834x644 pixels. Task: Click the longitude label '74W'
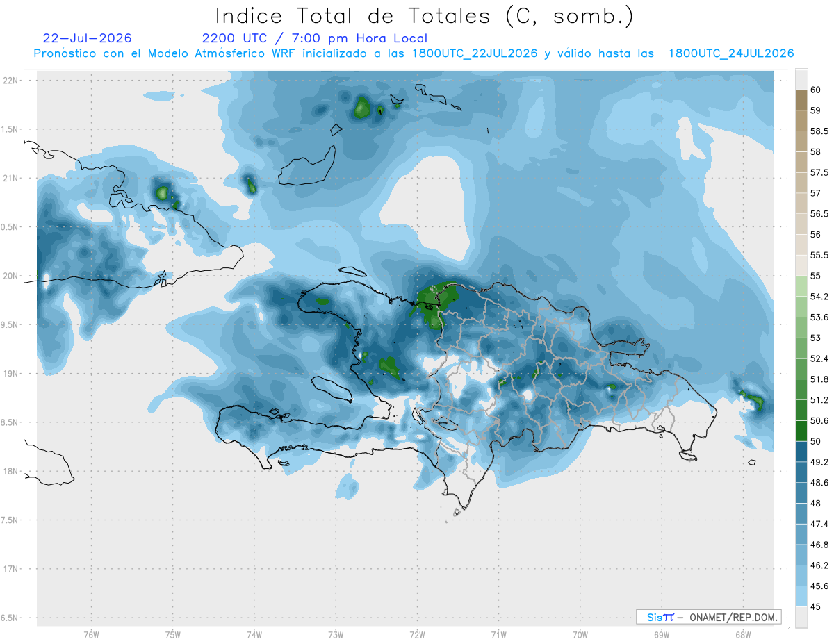(x=254, y=635)
